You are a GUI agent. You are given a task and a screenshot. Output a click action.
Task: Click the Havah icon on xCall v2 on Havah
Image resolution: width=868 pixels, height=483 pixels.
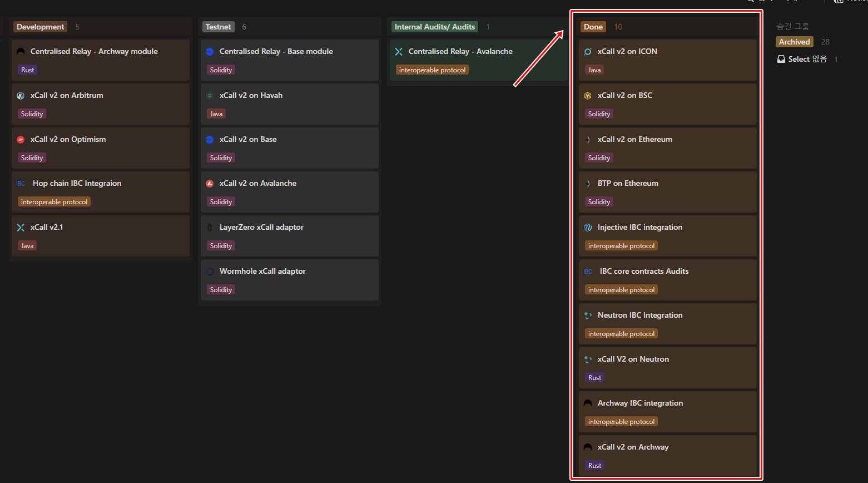(210, 96)
